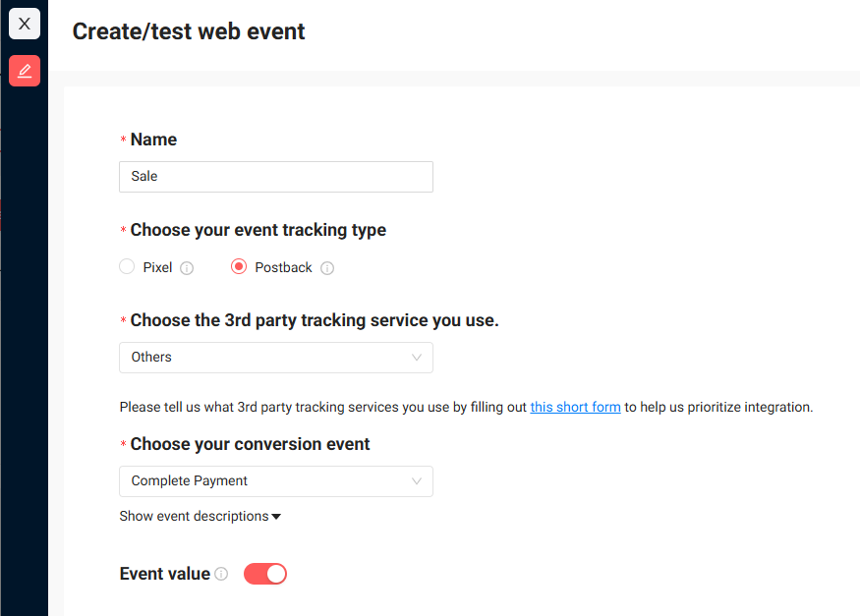
Task: Select the Complete Payment combo box
Action: pos(275,481)
